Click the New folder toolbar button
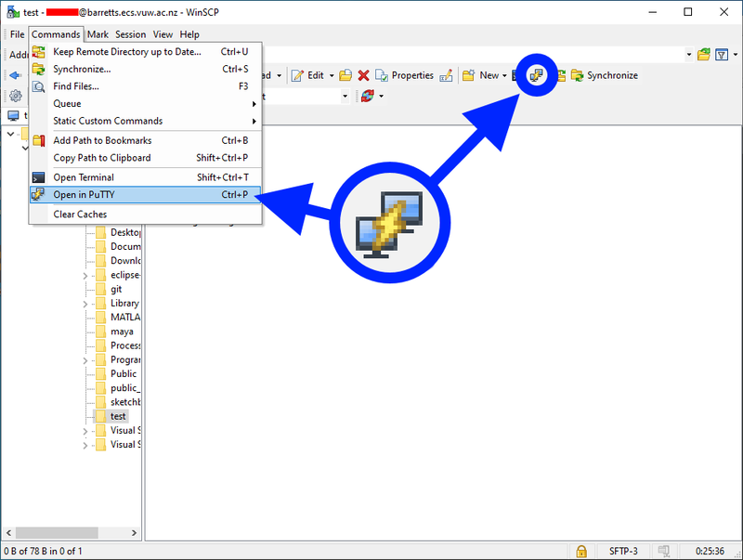The height and width of the screenshot is (560, 743). tap(480, 75)
